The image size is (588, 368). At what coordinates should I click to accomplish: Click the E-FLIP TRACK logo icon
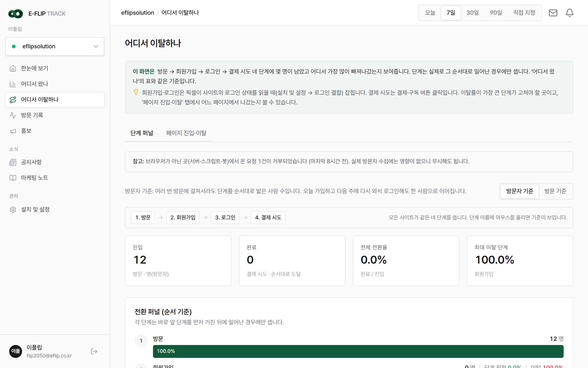(x=16, y=14)
